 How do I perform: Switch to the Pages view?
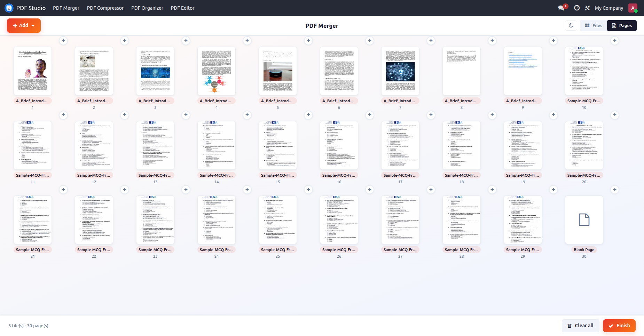[622, 25]
